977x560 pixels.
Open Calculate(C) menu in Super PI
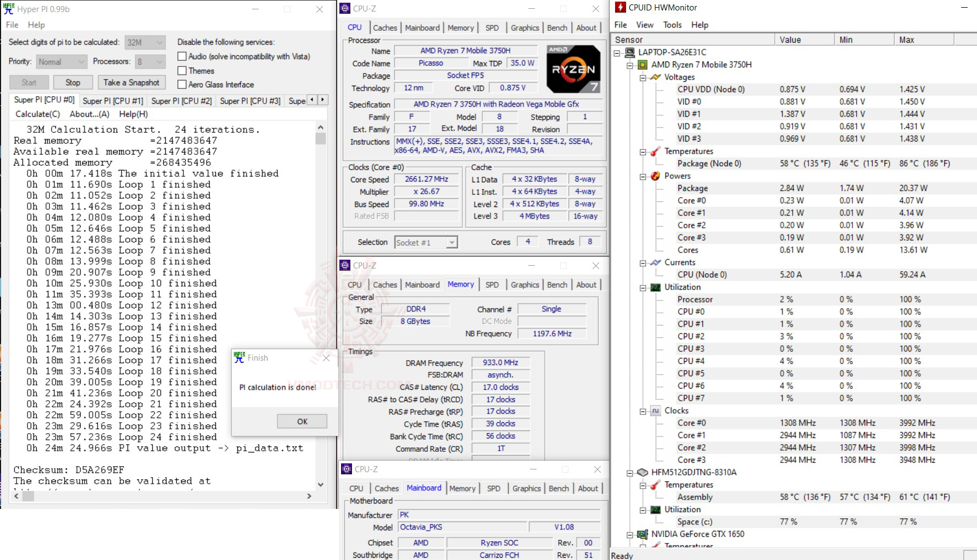38,114
